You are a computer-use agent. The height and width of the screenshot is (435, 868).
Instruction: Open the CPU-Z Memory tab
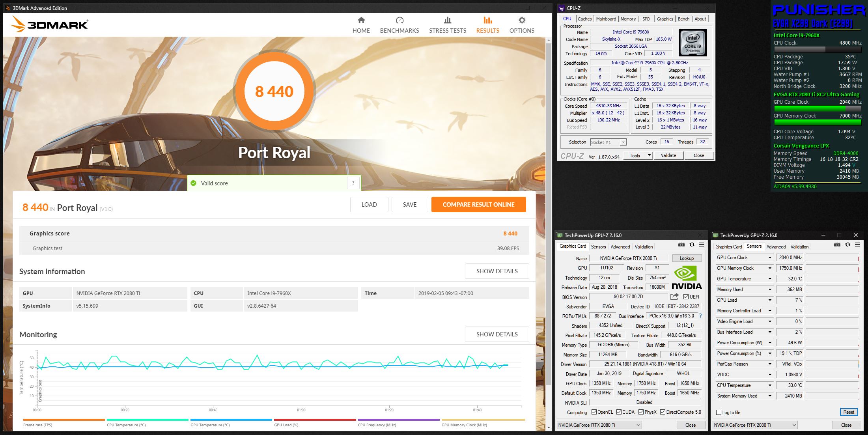tap(628, 19)
